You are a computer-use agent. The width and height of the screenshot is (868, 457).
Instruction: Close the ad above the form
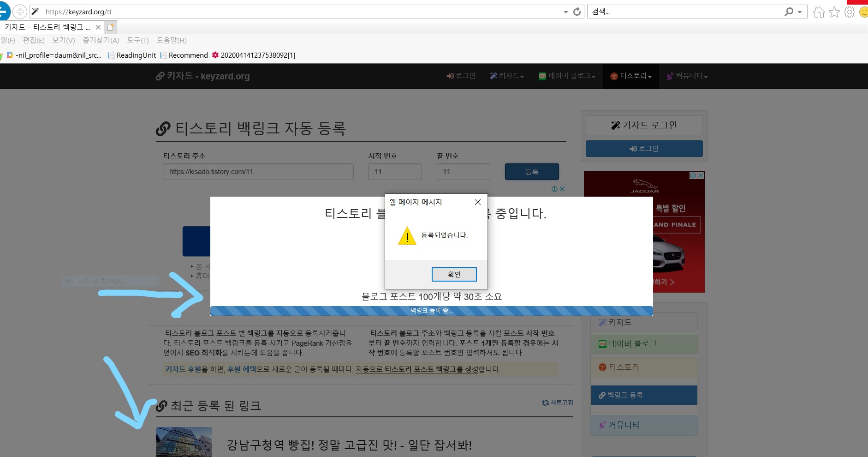(562, 189)
